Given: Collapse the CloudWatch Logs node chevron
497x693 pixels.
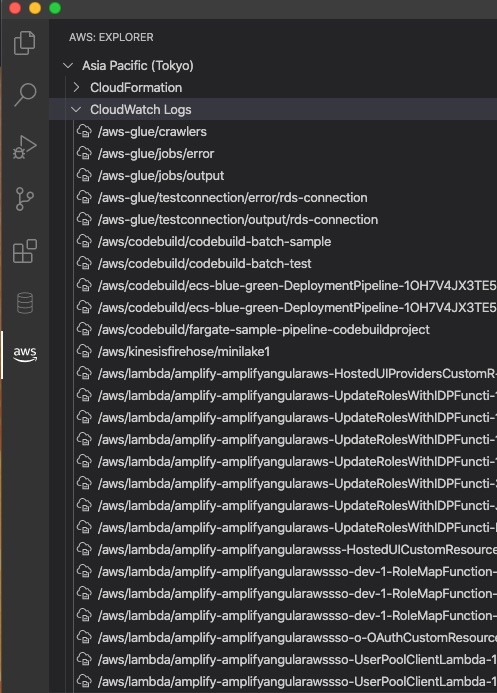Looking at the screenshot, I should click(x=76, y=109).
